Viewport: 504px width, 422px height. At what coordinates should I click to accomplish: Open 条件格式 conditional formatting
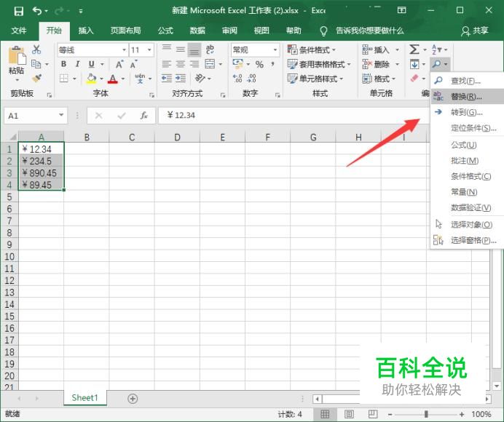[x=311, y=49]
